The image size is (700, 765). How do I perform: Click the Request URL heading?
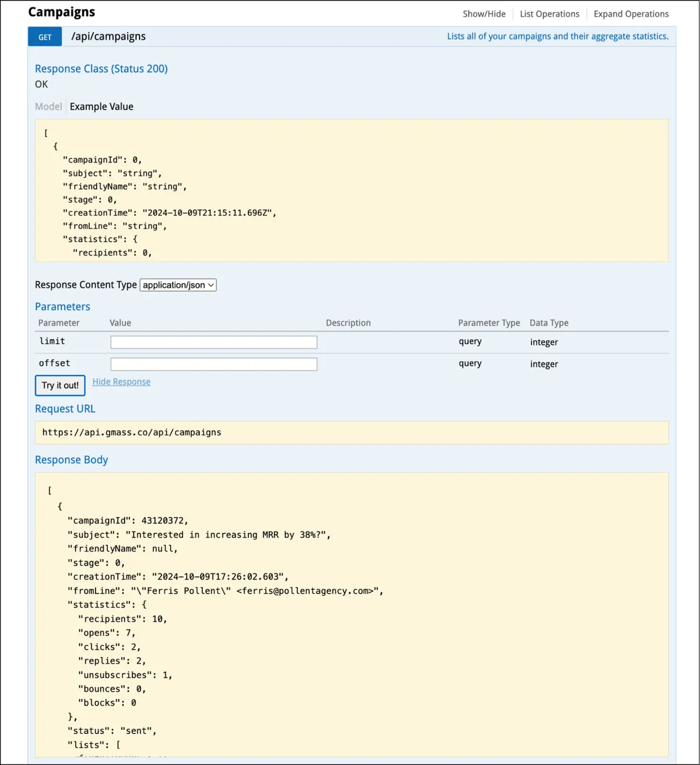pos(65,409)
